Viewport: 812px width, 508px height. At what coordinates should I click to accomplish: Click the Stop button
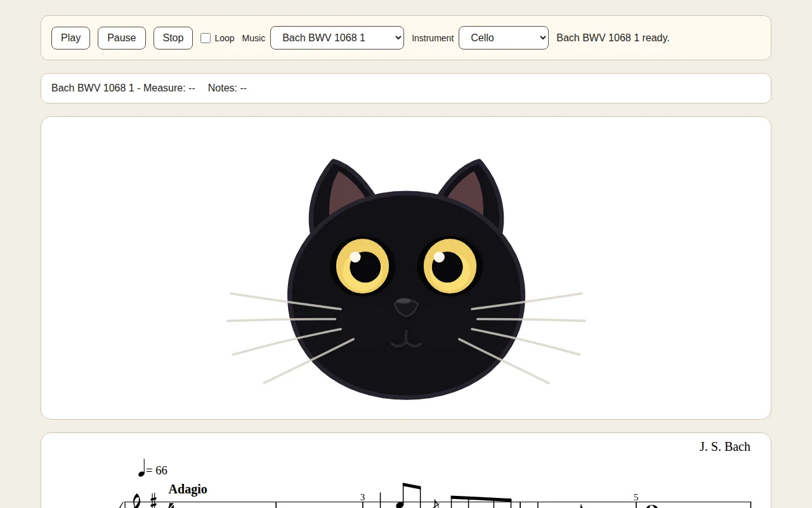coord(173,38)
